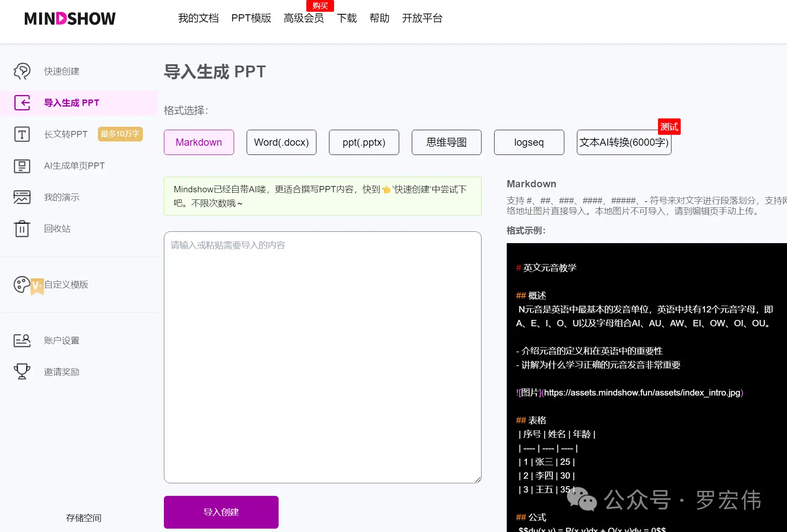Click the 格式选择: label
This screenshot has height=532, width=787.
[186, 110]
